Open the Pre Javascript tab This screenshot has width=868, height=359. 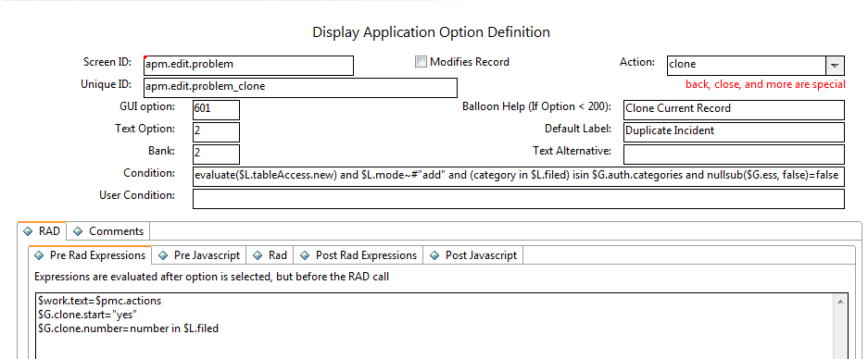(x=199, y=255)
